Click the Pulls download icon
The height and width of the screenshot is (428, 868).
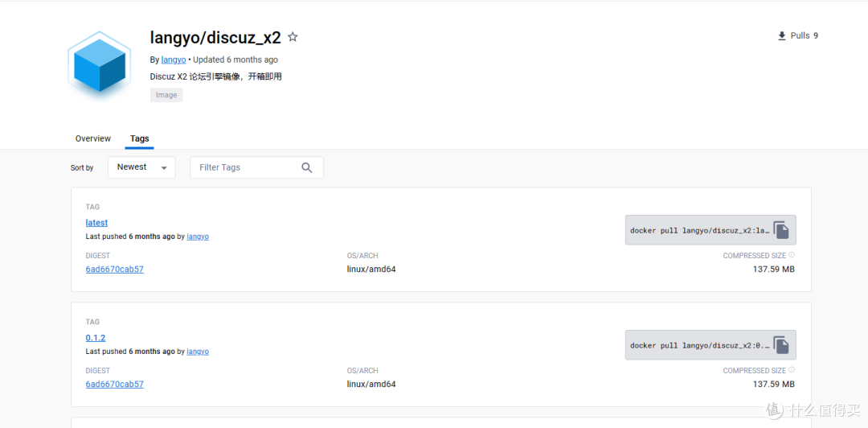782,36
